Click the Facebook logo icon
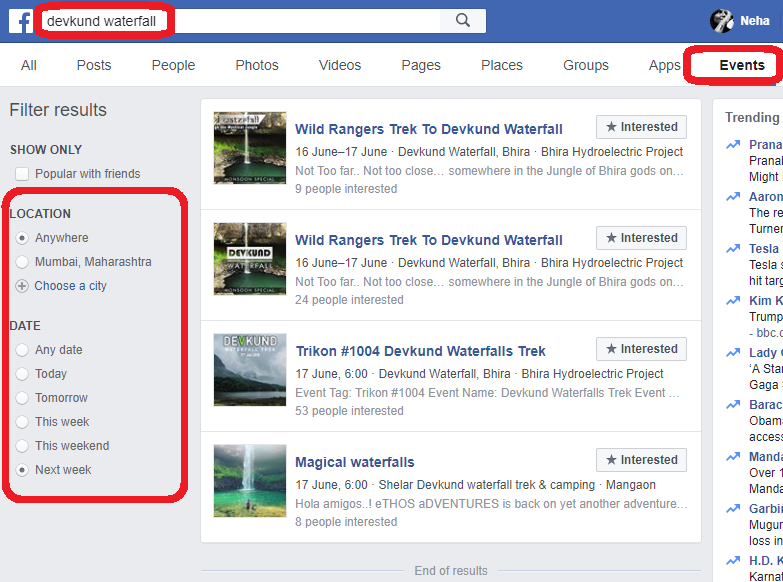This screenshot has width=783, height=582. click(21, 21)
